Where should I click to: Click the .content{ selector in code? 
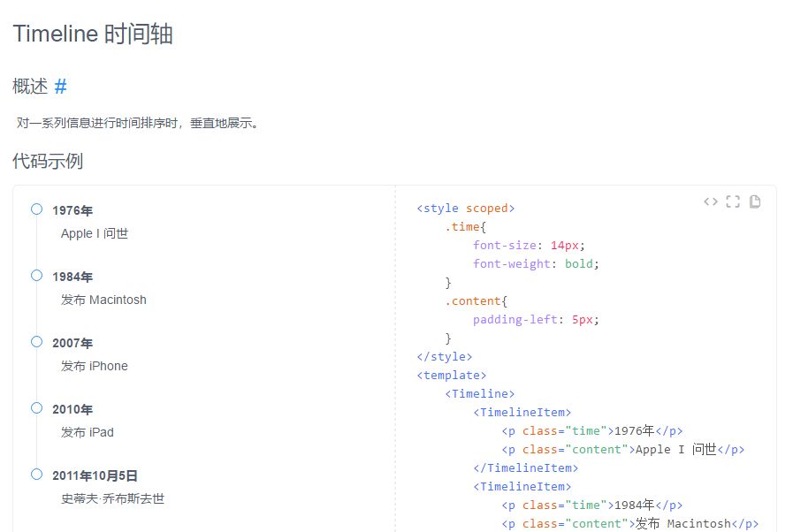pyautogui.click(x=476, y=300)
